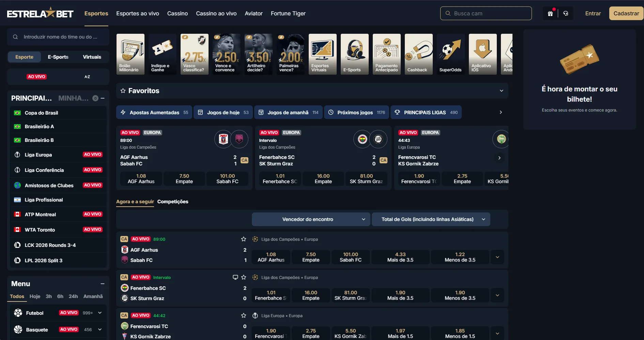Select the 24h time filter tab
The width and height of the screenshot is (644, 340).
73,296
